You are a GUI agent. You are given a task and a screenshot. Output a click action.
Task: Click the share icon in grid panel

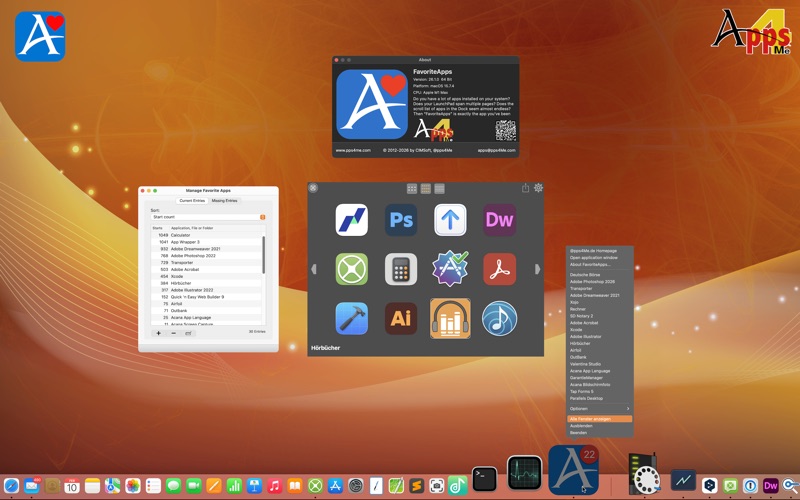[x=525, y=188]
